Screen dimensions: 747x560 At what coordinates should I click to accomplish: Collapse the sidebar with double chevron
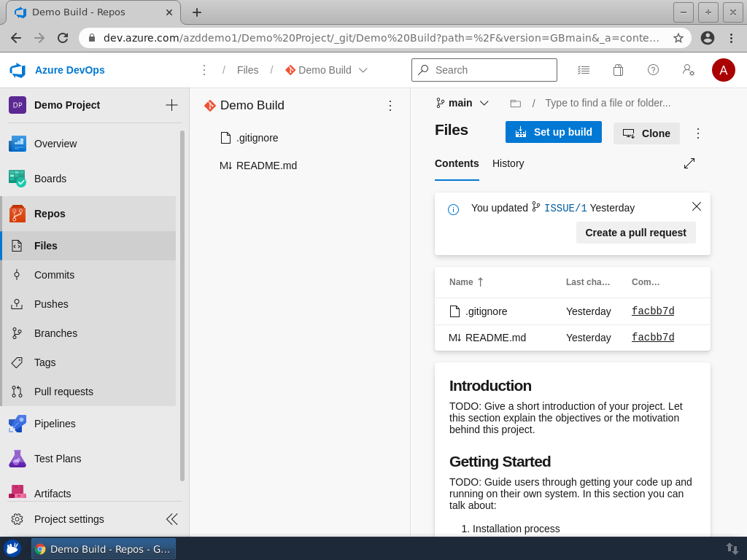pyautogui.click(x=171, y=519)
